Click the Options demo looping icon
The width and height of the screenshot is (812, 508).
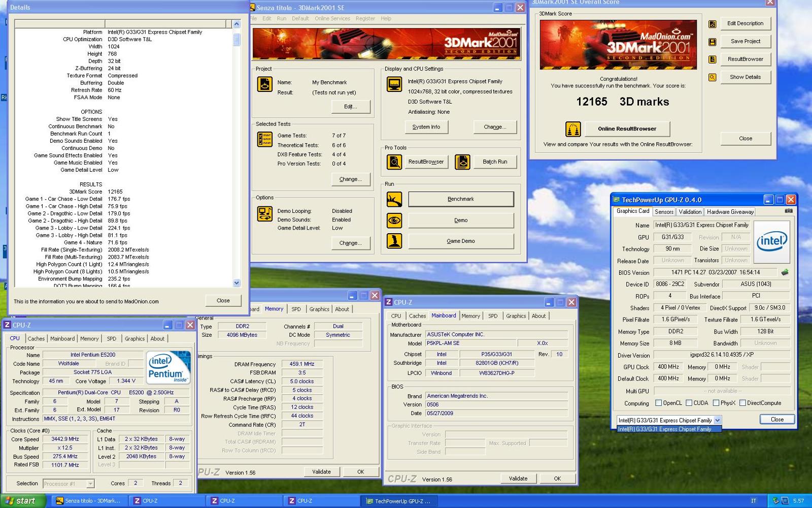click(265, 214)
